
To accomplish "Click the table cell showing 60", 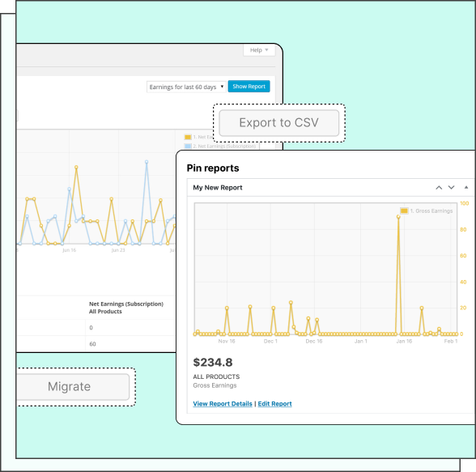I will (92, 344).
